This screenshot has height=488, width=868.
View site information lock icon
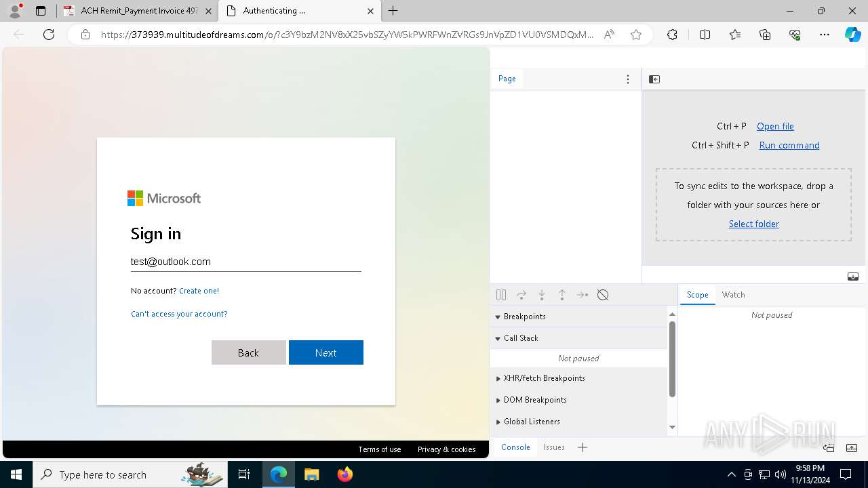pos(85,35)
